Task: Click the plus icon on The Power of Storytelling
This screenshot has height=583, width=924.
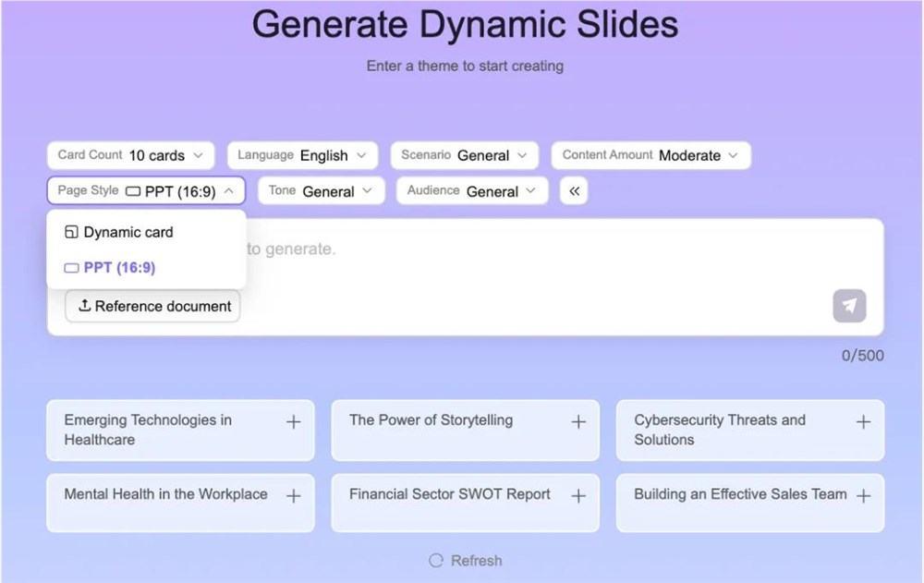Action: pos(580,419)
